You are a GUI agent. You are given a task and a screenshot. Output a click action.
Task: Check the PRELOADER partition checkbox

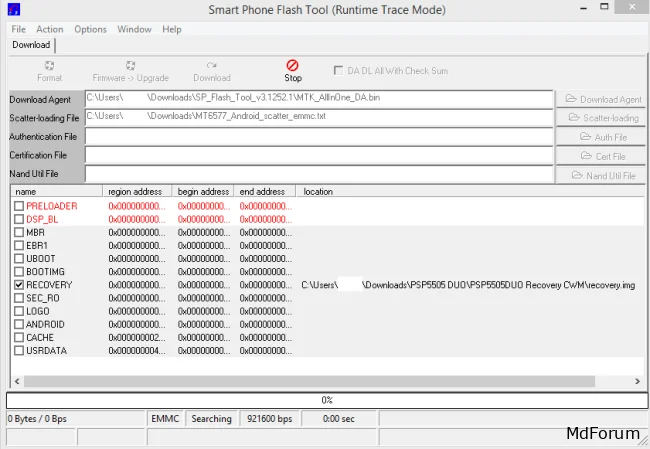coord(19,206)
